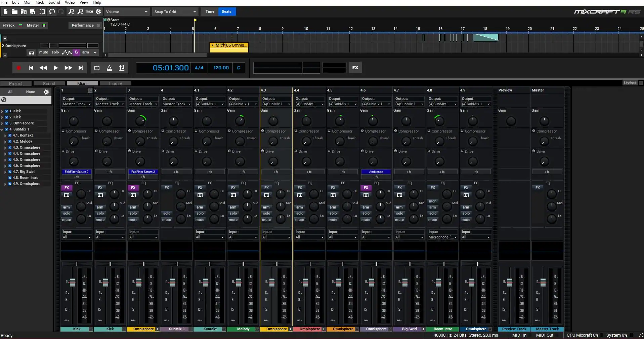This screenshot has width=644, height=339.
Task: Click the record button in transport
Action: point(19,68)
